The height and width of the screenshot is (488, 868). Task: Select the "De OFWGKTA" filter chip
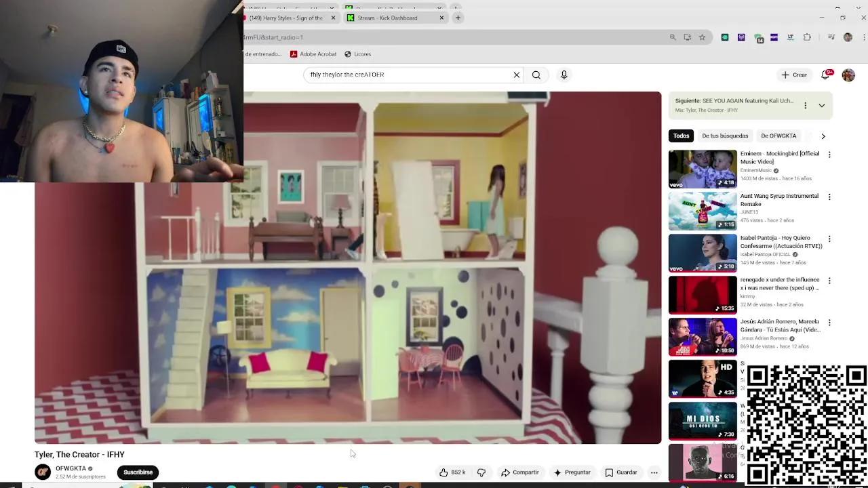(x=778, y=136)
